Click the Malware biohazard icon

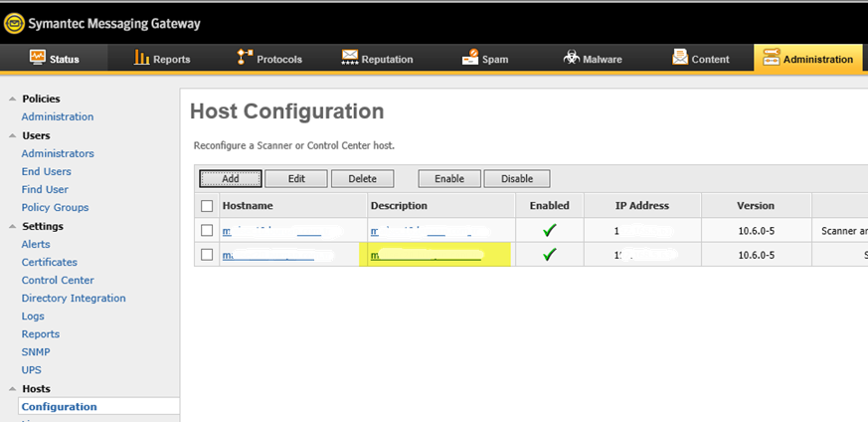(572, 57)
